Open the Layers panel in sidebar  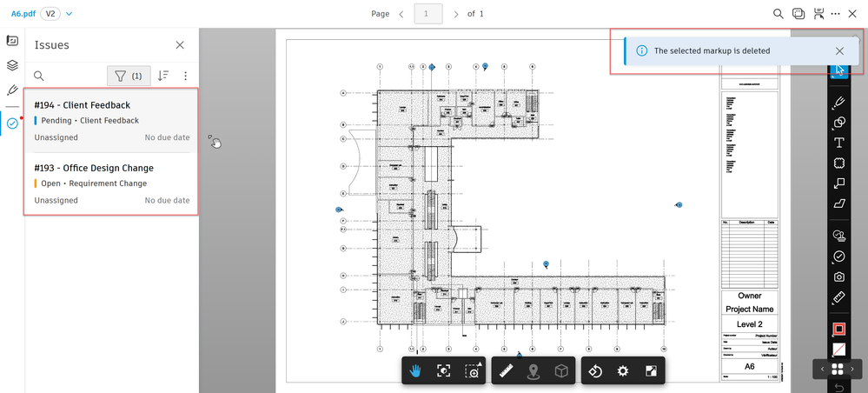point(12,65)
